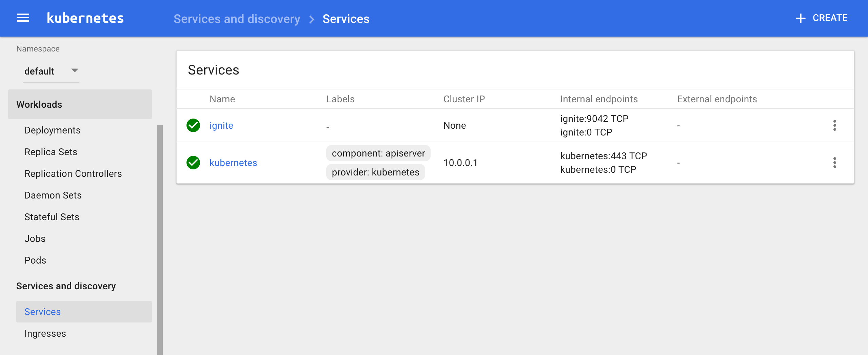Open Deployments in sidebar
This screenshot has height=355, width=868.
pyautogui.click(x=53, y=130)
